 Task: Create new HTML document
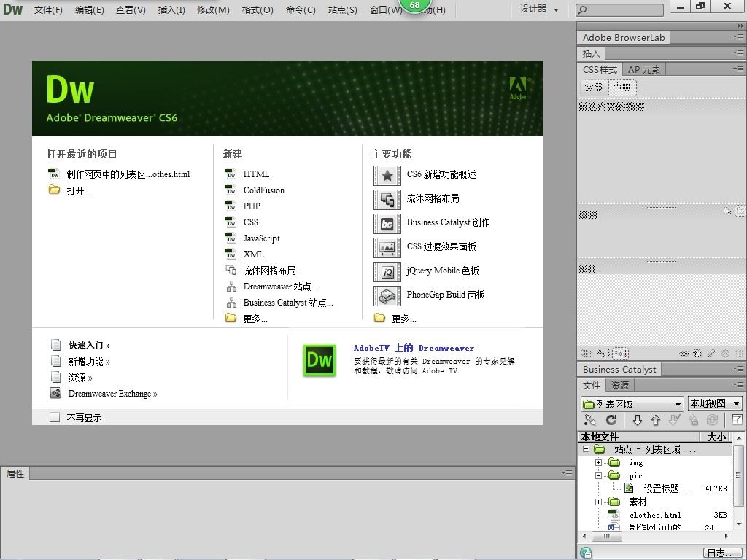pos(256,174)
